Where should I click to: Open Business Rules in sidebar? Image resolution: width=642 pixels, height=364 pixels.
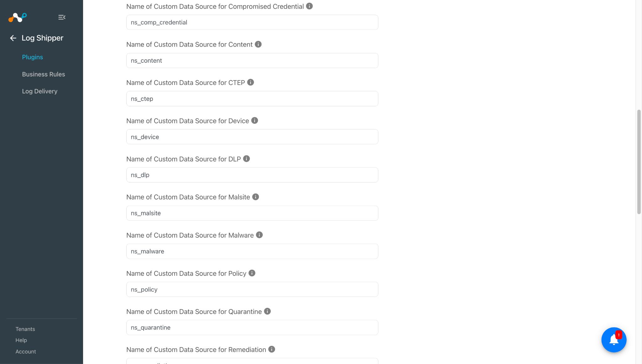[43, 74]
